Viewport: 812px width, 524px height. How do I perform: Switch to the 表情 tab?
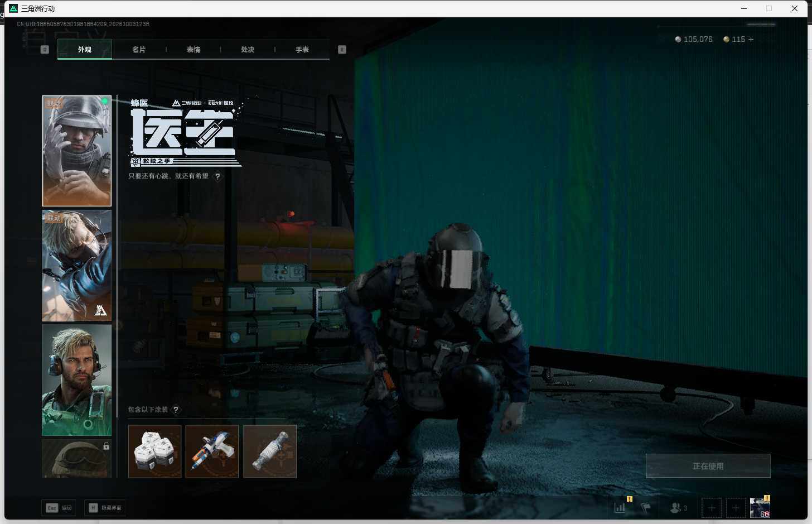tap(194, 50)
